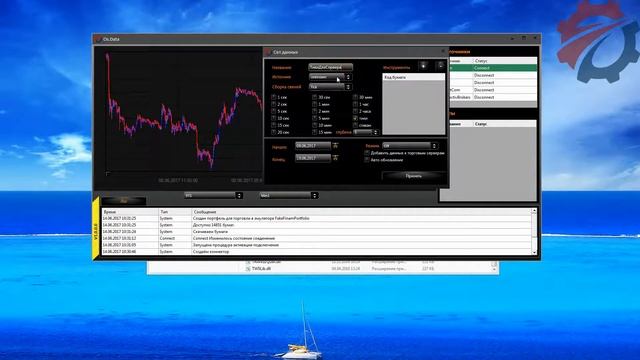Enable the 10 мин candle checkbox
Image resolution: width=640 pixels, height=360 pixels.
pos(314,125)
